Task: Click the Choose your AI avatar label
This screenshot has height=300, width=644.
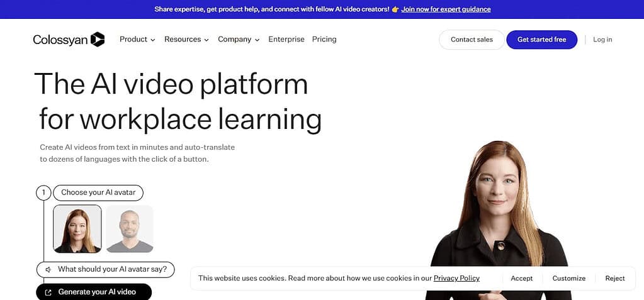Action: pos(98,192)
